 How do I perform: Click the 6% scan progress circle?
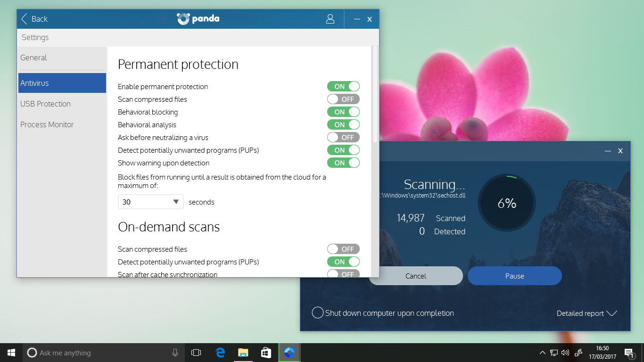507,203
